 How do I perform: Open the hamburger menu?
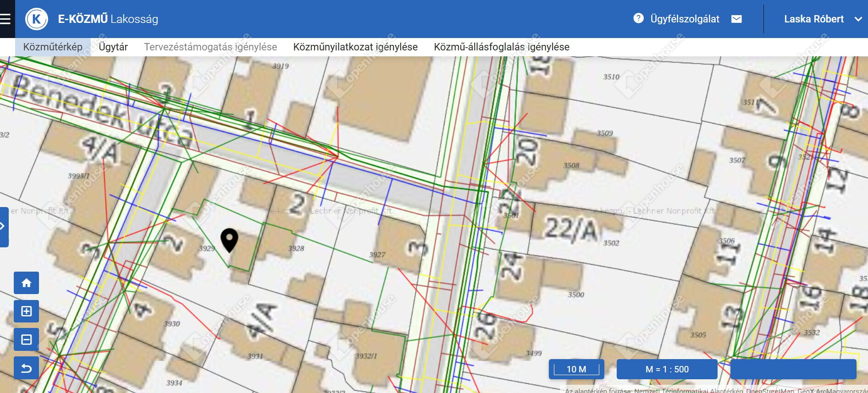6,19
